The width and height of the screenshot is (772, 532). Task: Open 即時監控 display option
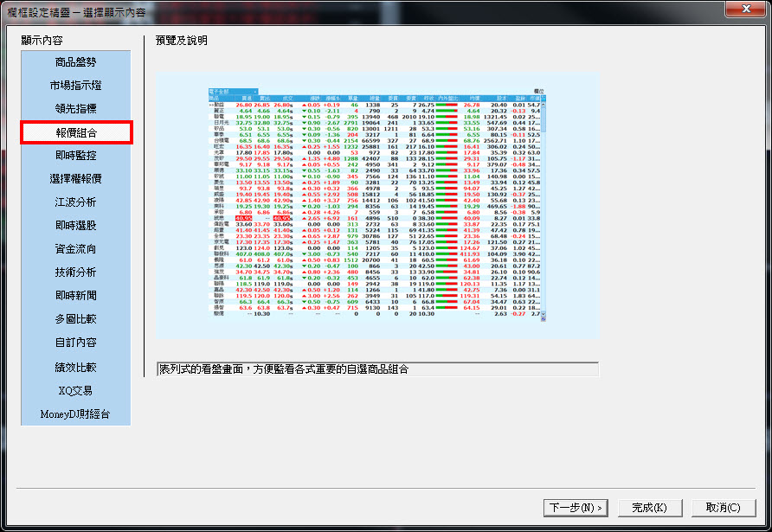(75, 156)
